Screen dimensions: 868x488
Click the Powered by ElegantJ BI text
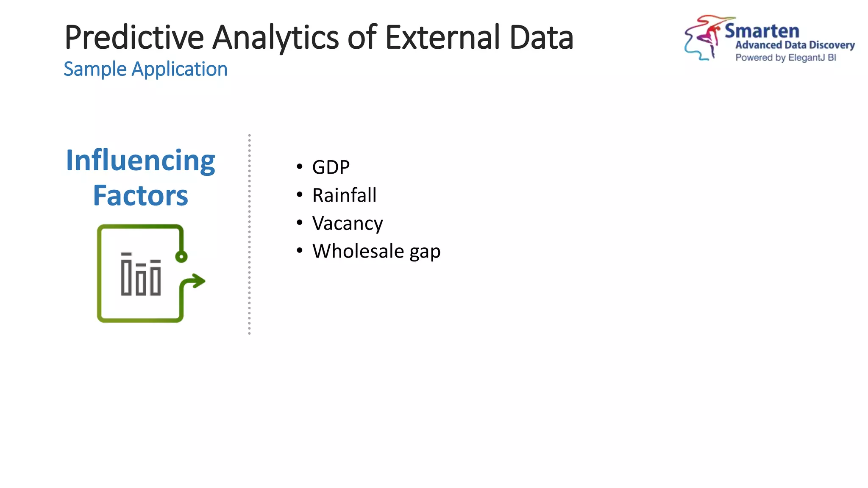[x=785, y=58]
